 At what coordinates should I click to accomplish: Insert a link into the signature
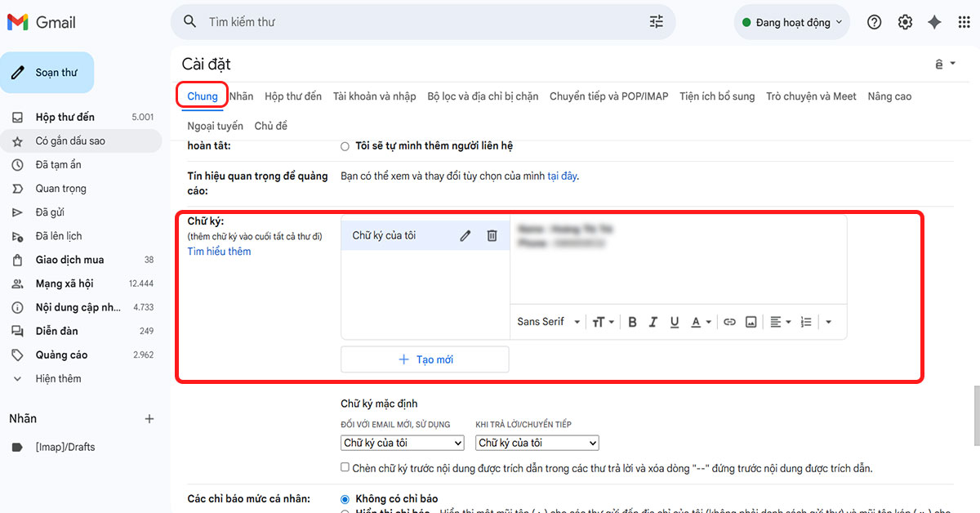[729, 321]
